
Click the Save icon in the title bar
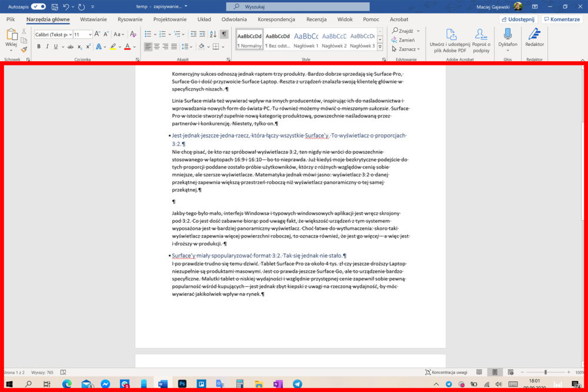click(x=55, y=6)
